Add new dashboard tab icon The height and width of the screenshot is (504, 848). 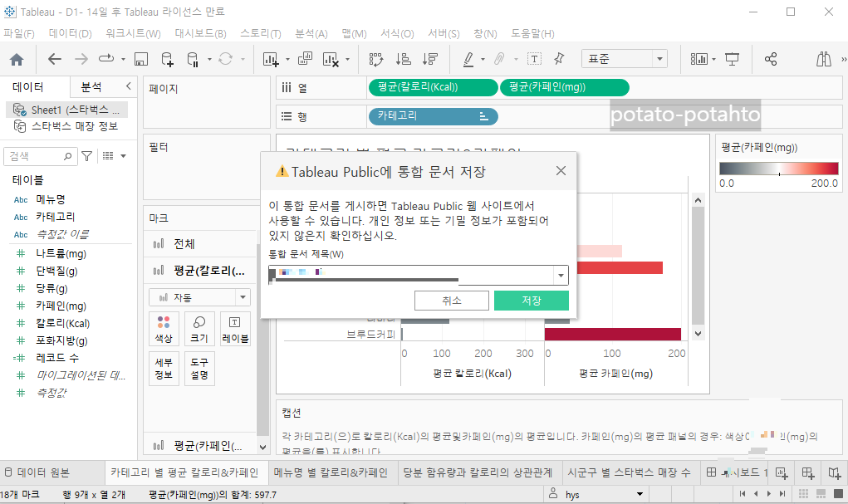(x=808, y=472)
